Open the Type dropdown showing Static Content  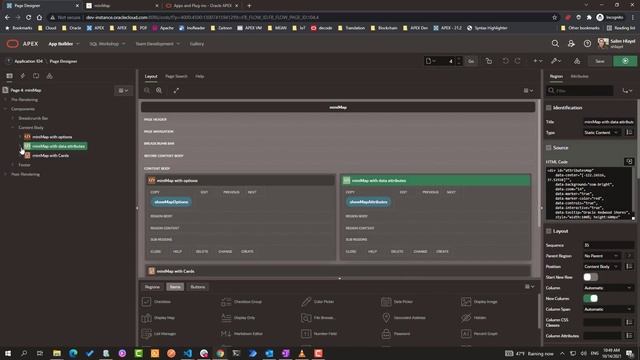[x=602, y=133]
